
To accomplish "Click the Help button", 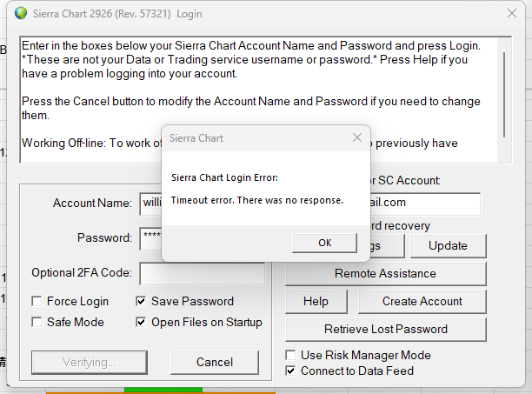I will [x=316, y=301].
